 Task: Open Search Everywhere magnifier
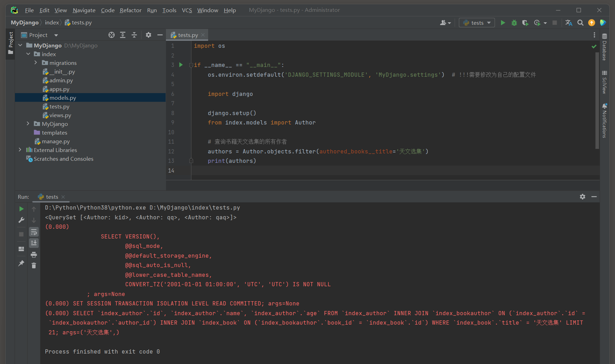[x=580, y=23]
